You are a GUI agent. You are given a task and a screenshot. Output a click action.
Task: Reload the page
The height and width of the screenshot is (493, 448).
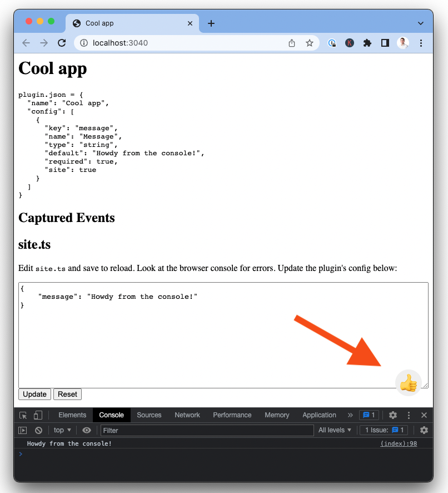coord(62,43)
